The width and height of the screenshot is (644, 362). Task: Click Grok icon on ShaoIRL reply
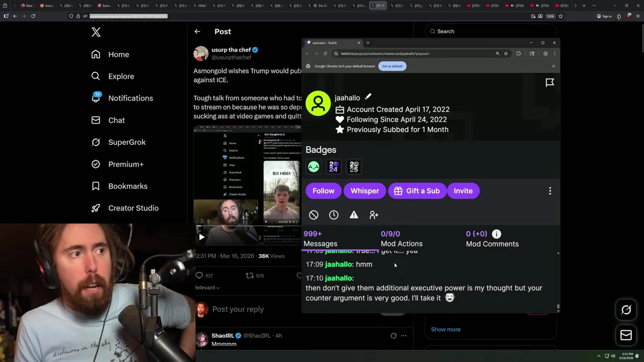393,335
